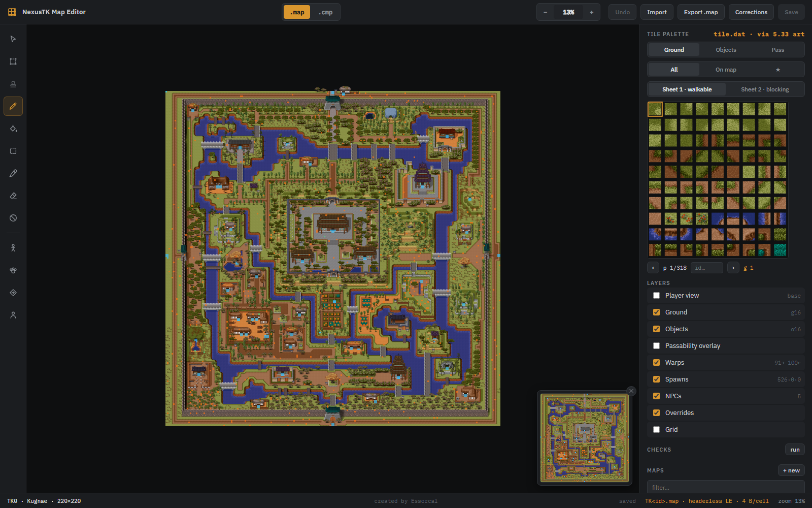Click the 'TK0 · Kugnae · 220×220' status text

point(44,501)
